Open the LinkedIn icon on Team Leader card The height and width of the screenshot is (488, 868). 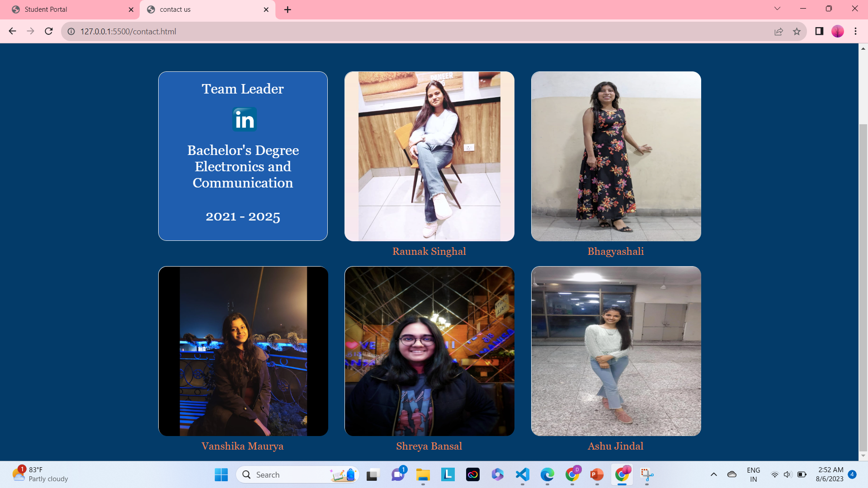tap(244, 119)
